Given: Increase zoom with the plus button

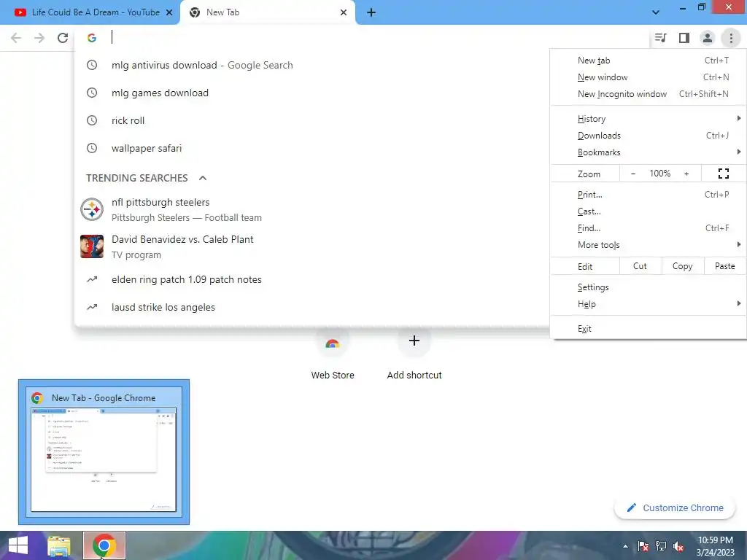Looking at the screenshot, I should click(x=686, y=174).
